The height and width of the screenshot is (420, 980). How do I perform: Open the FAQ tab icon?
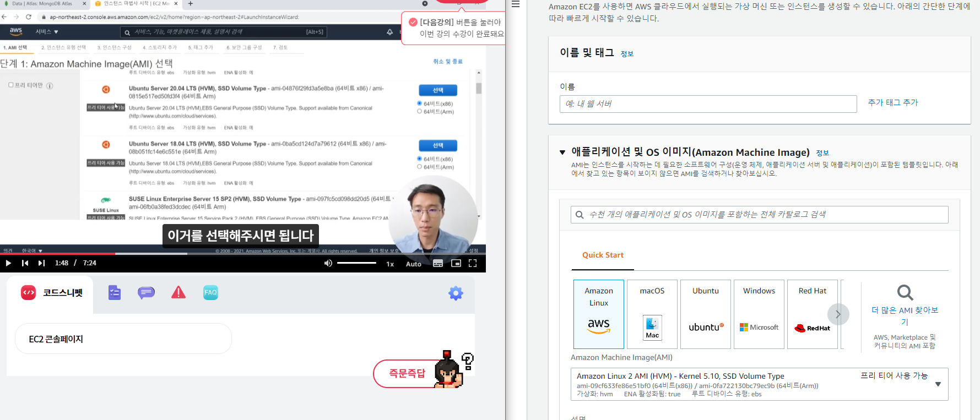[210, 293]
